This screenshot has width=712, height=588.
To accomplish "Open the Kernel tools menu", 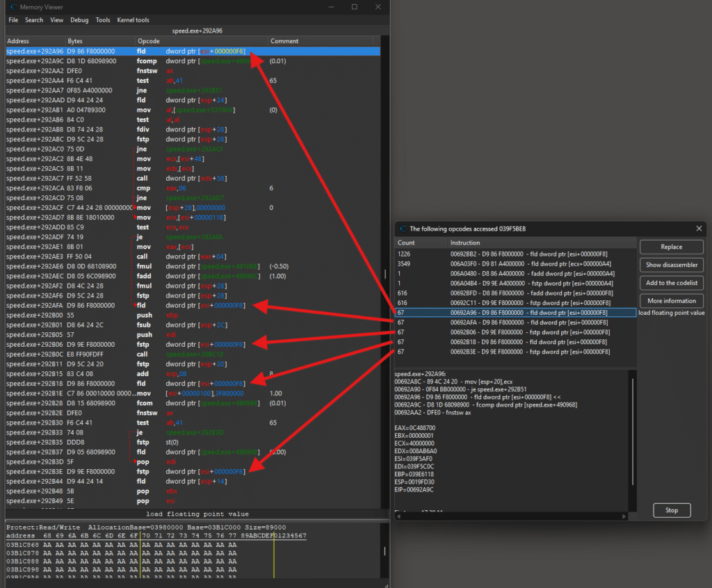I will (133, 20).
